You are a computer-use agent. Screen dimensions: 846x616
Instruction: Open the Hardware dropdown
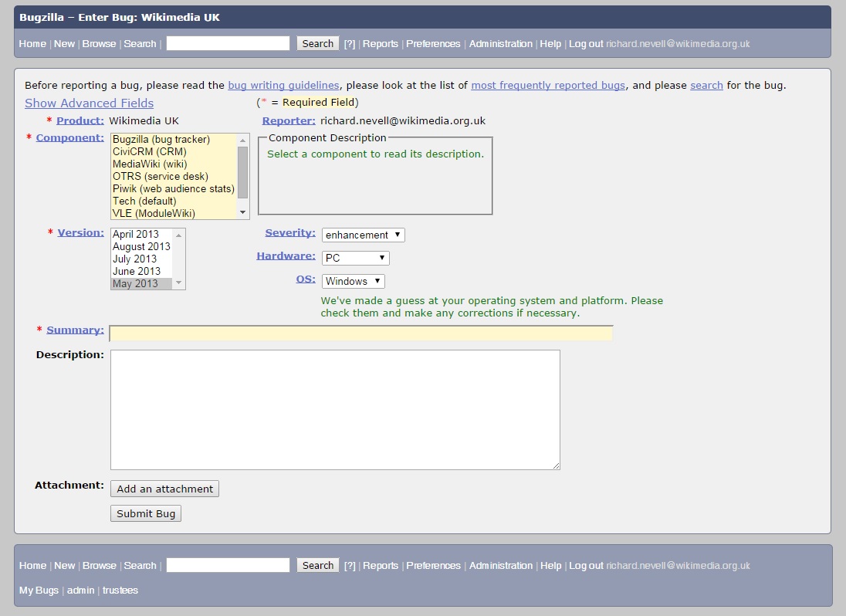tap(356, 259)
